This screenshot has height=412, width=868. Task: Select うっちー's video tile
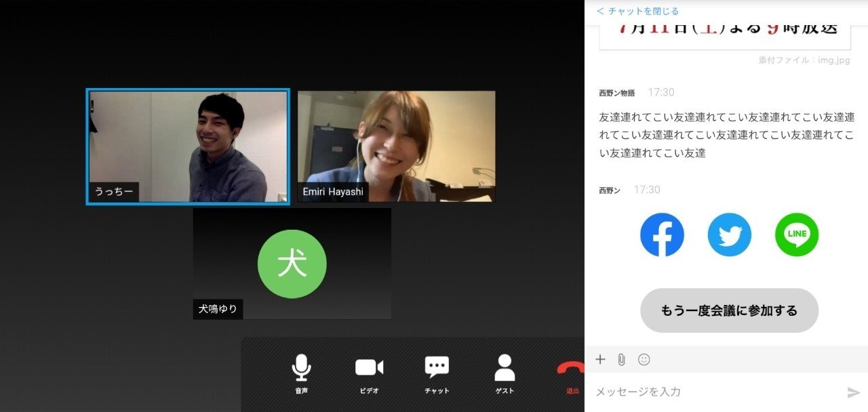186,146
